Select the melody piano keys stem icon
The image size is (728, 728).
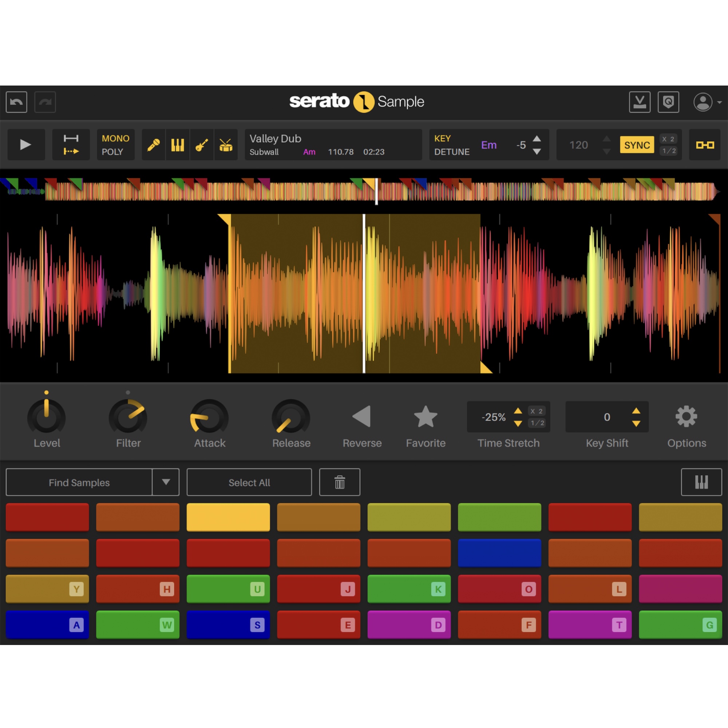click(x=178, y=145)
